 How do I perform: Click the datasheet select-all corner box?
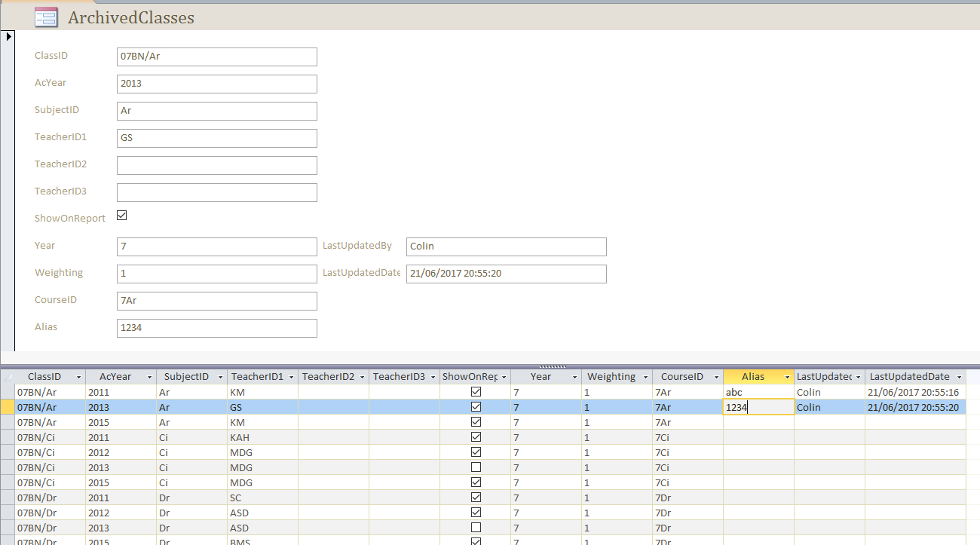coord(8,376)
